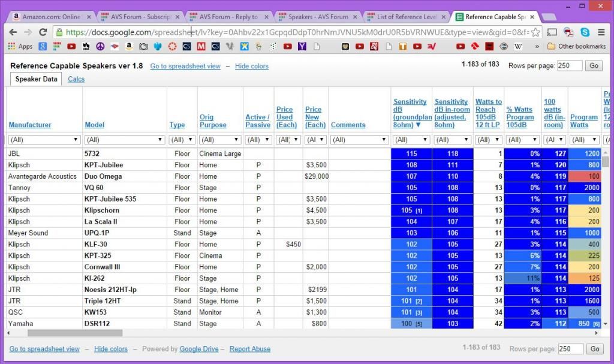View site security via the green lock icon
This screenshot has height=364, width=614.
pyautogui.click(x=59, y=32)
